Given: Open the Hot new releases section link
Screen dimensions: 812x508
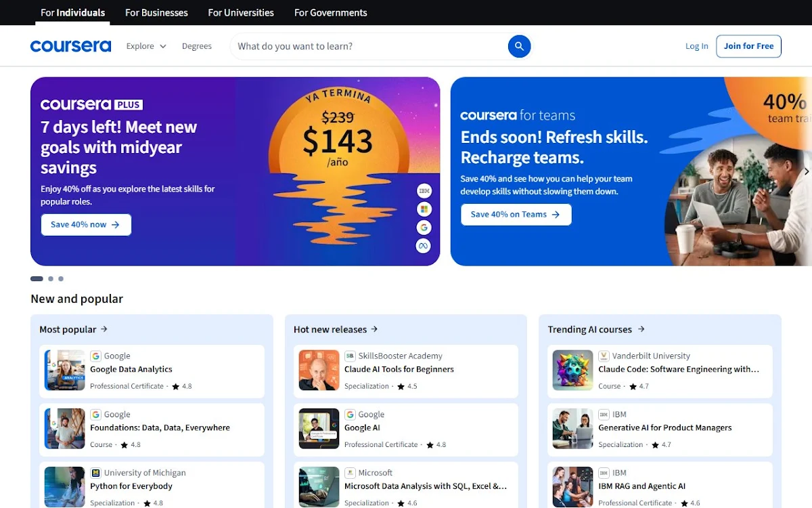Looking at the screenshot, I should 336,329.
